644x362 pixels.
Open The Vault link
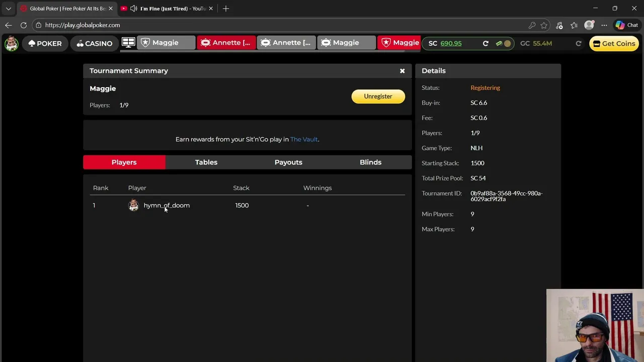304,139
